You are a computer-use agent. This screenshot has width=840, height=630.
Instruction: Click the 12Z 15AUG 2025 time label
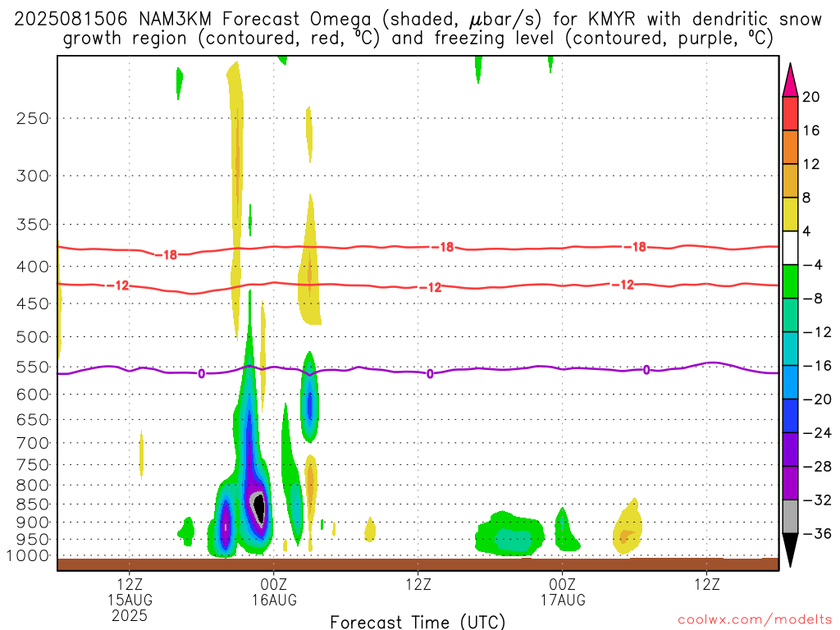pyautogui.click(x=130, y=600)
